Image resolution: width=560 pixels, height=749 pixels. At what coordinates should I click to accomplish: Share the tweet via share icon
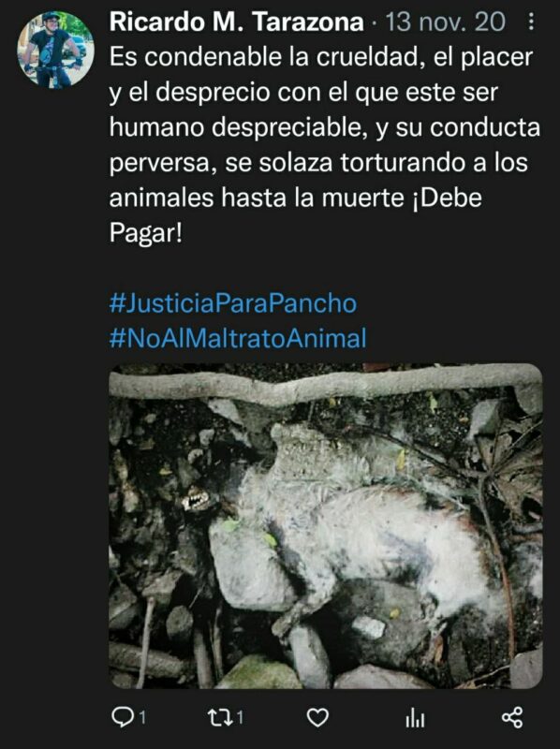512,717
